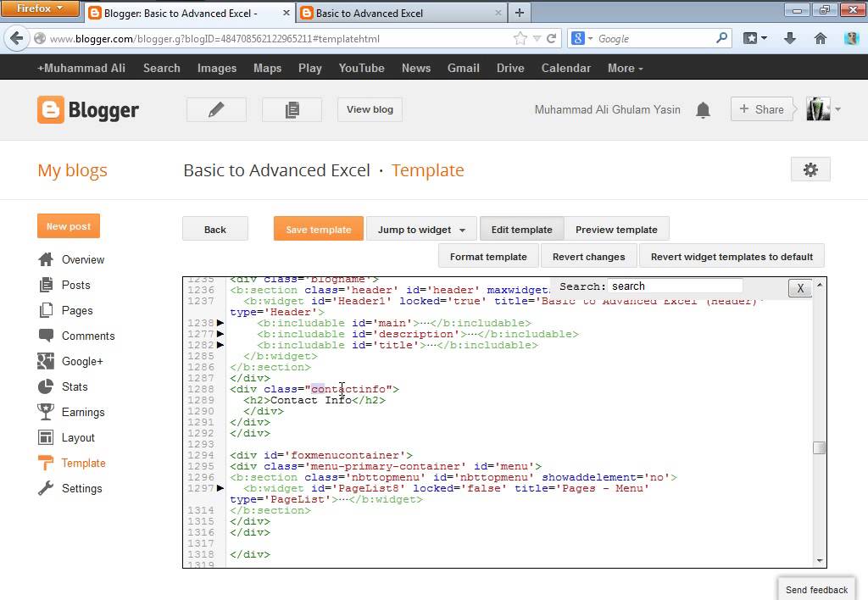Click the Stats pie chart icon
The height and width of the screenshot is (600, 868).
[x=46, y=386]
